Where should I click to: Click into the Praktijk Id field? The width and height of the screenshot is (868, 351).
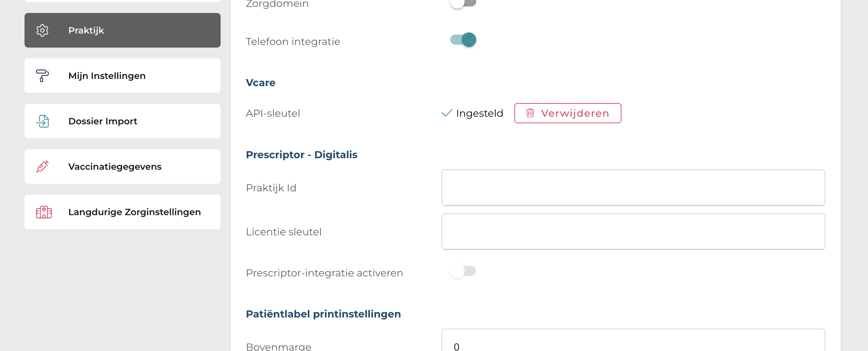(x=633, y=188)
